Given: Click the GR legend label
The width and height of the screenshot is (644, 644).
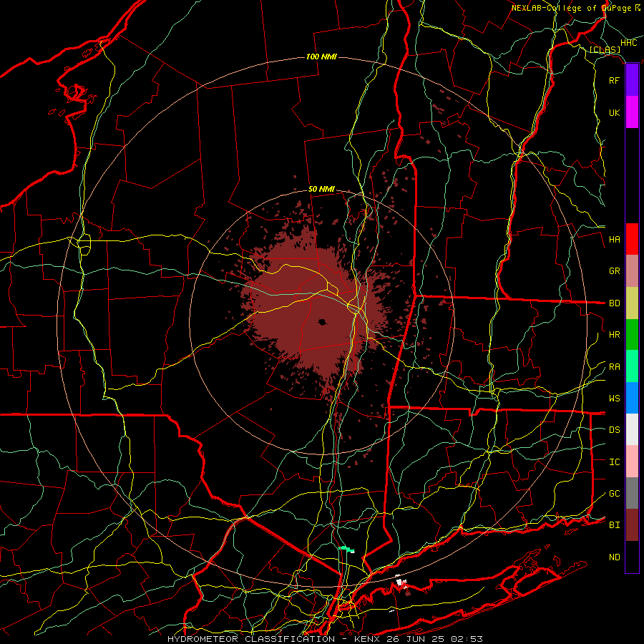Looking at the screenshot, I should click(614, 271).
